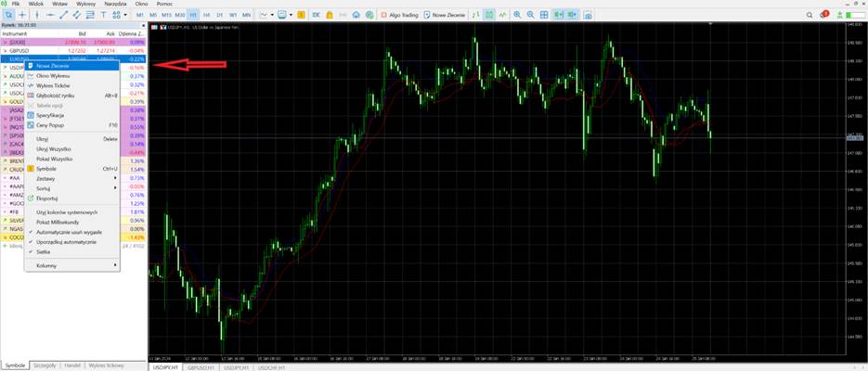Open the chart templates icon
This screenshot has width=868, height=371.
(282, 15)
